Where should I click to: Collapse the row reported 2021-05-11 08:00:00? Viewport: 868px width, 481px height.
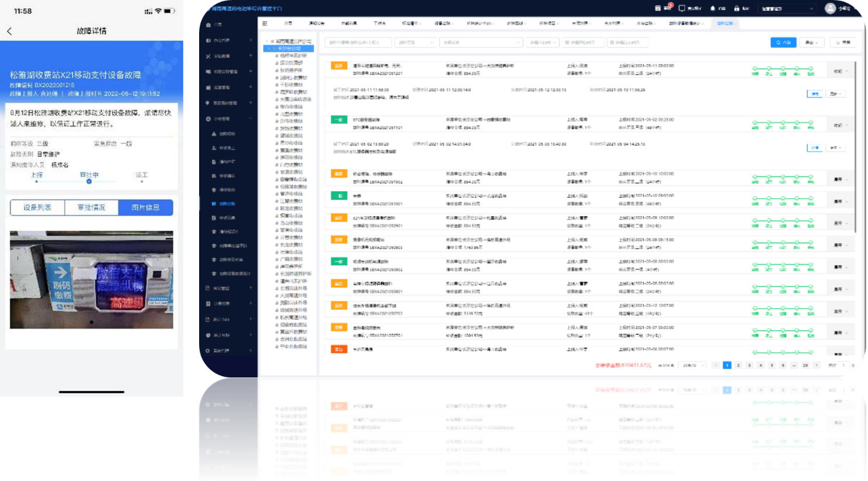[x=840, y=71]
